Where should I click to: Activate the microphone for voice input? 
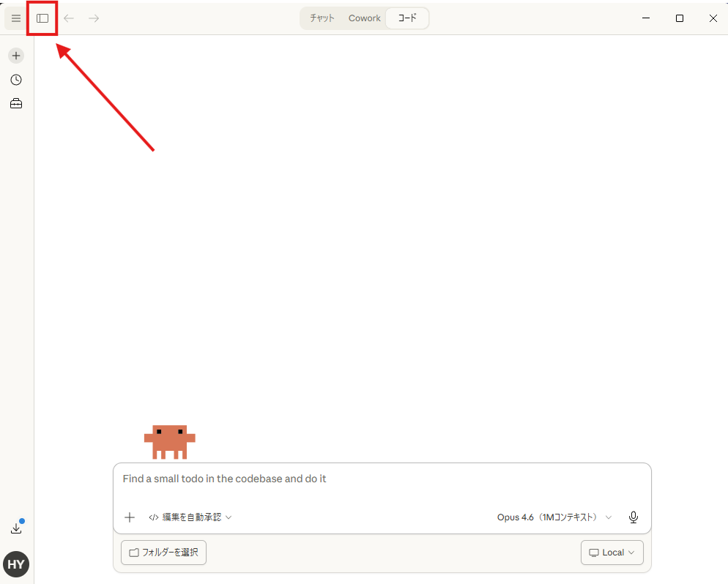point(633,517)
